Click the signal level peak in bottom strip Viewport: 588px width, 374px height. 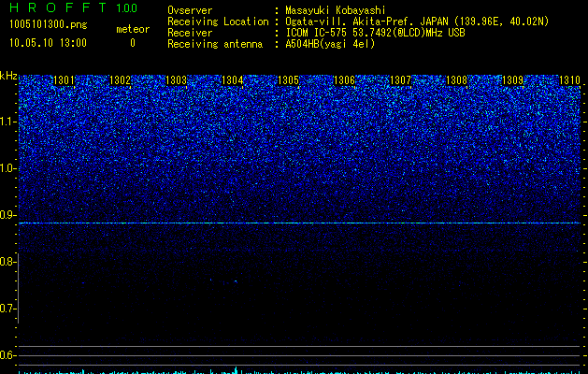(236, 370)
